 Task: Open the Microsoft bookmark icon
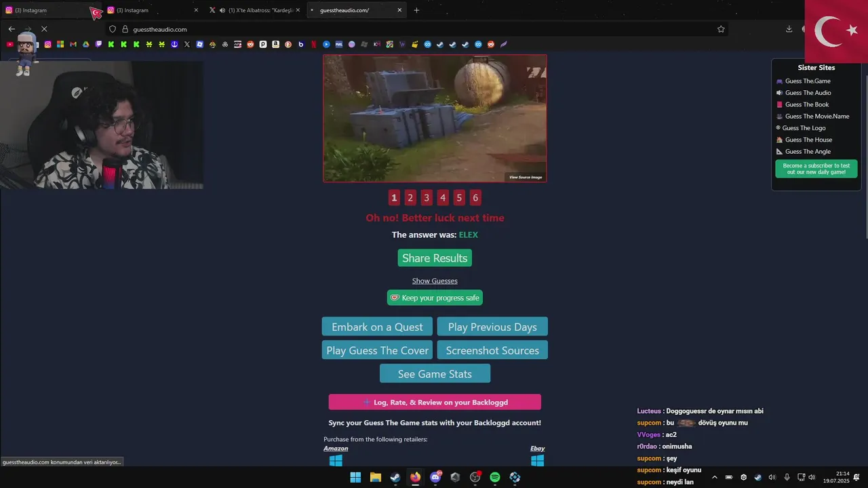(60, 44)
